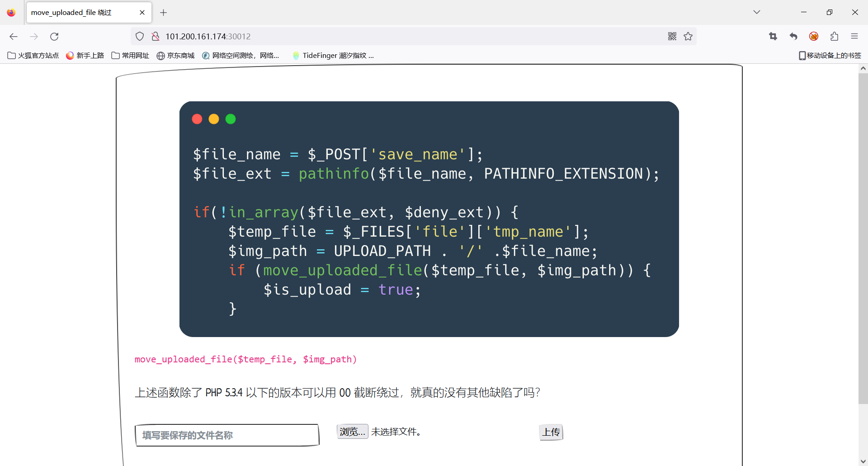Screen dimensions: 868x466
Task: Click the red dot in code window
Action: 197,119
